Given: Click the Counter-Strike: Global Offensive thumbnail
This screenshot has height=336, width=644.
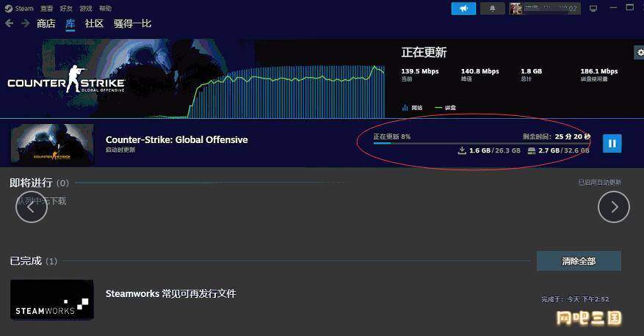Looking at the screenshot, I should [x=52, y=145].
